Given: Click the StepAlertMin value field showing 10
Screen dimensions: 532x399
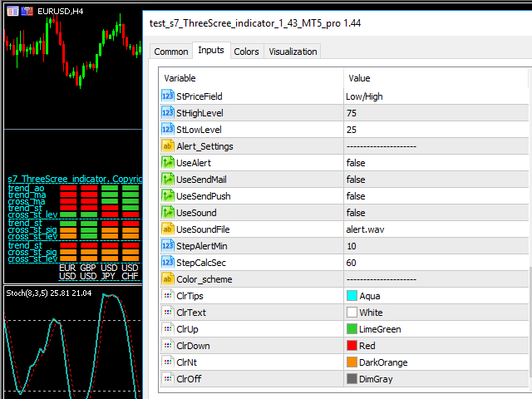Looking at the screenshot, I should [x=432, y=246].
